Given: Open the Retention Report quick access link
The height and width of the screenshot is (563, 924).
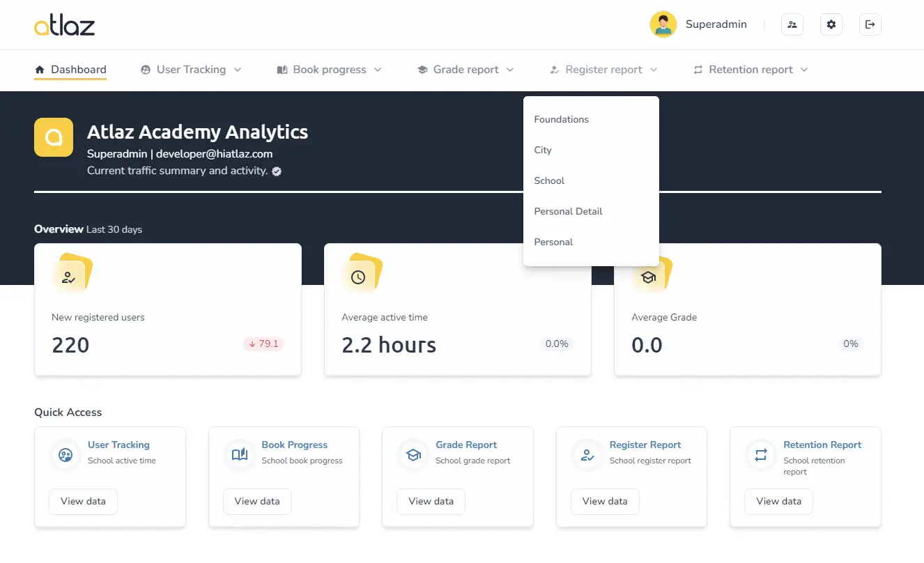Looking at the screenshot, I should point(822,445).
